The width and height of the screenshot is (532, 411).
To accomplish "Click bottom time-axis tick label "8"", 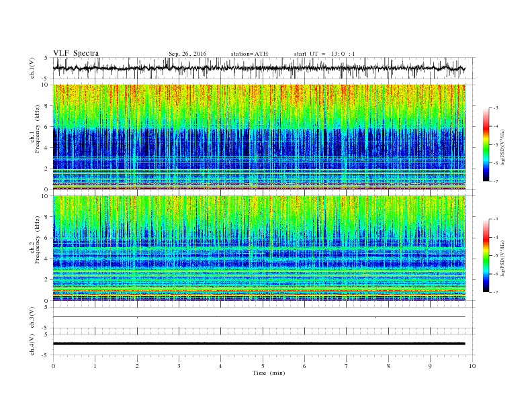I will click(388, 366).
